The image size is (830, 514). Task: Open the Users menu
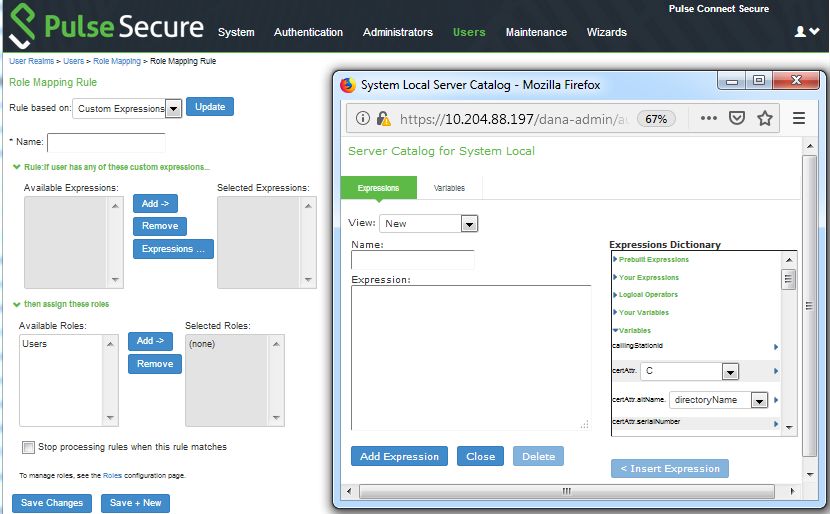click(x=469, y=32)
